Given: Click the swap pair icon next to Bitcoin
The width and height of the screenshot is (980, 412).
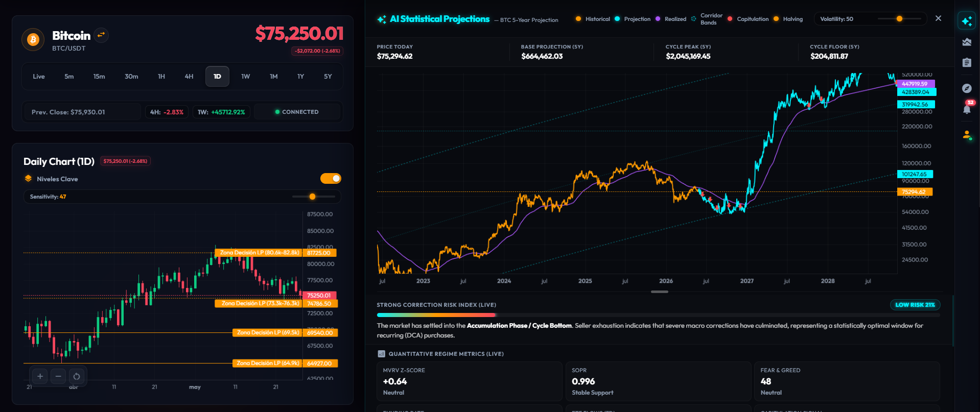Looking at the screenshot, I should coord(101,35).
